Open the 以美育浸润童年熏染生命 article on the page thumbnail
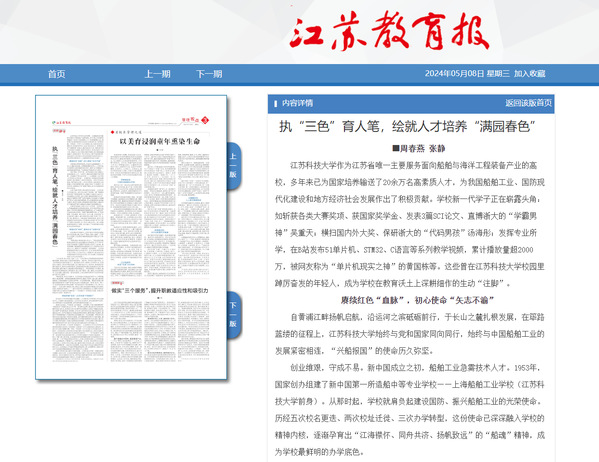 pyautogui.click(x=160, y=141)
